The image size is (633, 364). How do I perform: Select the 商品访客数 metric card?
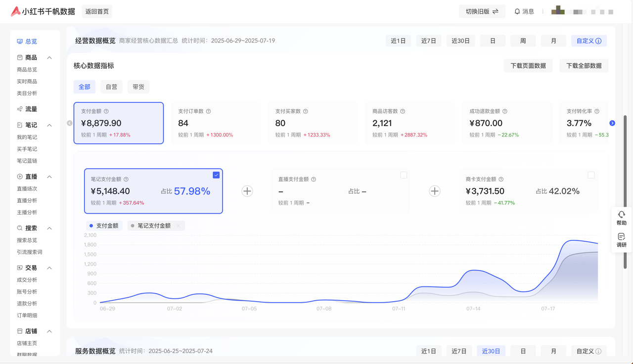click(410, 123)
